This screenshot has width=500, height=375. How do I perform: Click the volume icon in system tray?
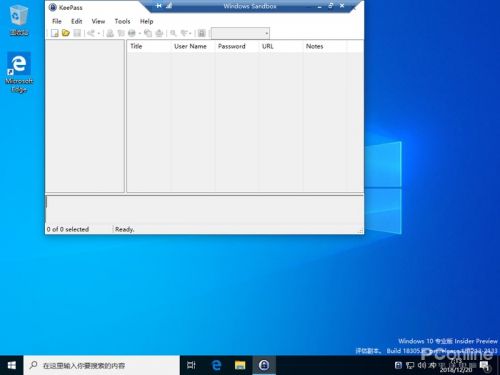pos(421,365)
